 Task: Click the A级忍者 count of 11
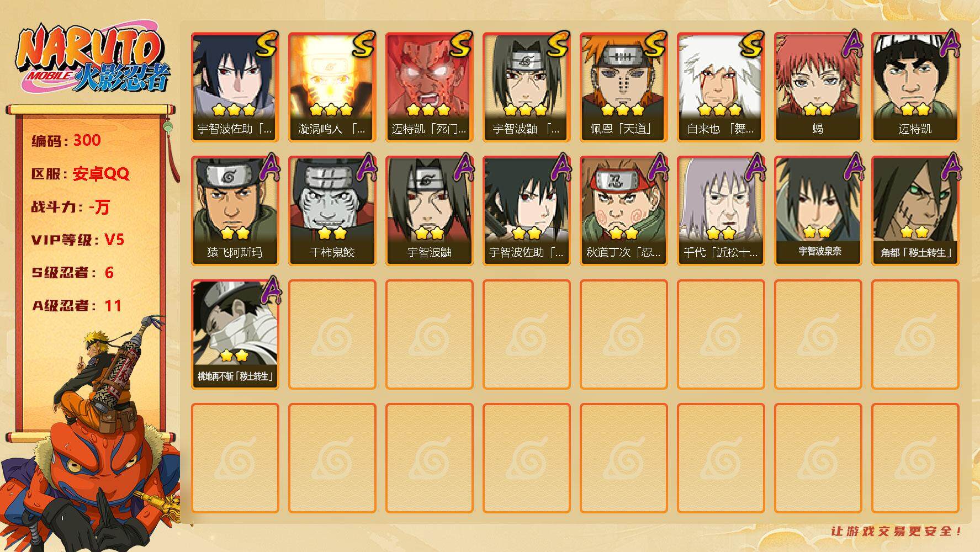113,306
